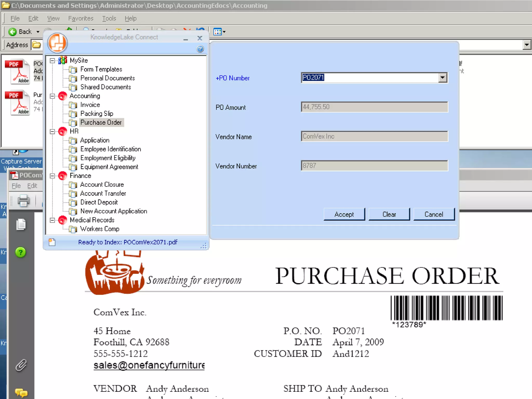
Task: Open the Tools menu in Explorer
Action: [109, 18]
